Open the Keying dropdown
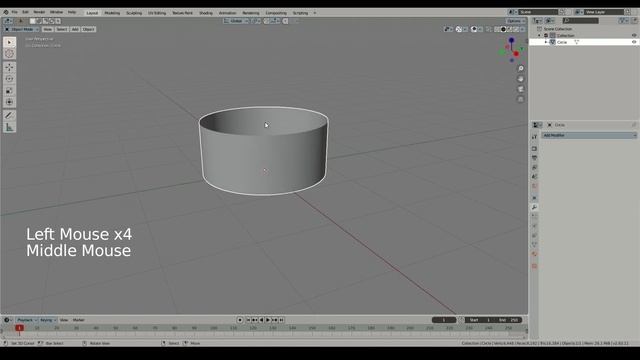This screenshot has width=640, height=360. tap(48, 320)
